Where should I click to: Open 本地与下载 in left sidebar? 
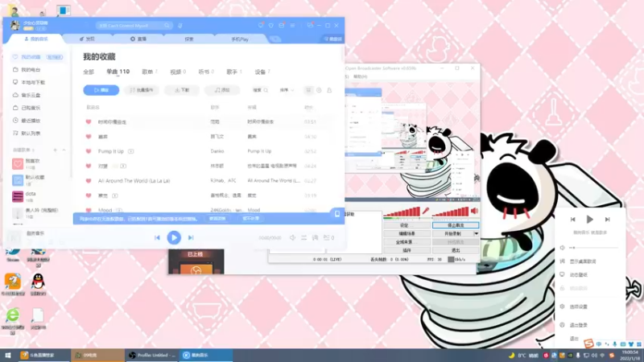point(33,83)
